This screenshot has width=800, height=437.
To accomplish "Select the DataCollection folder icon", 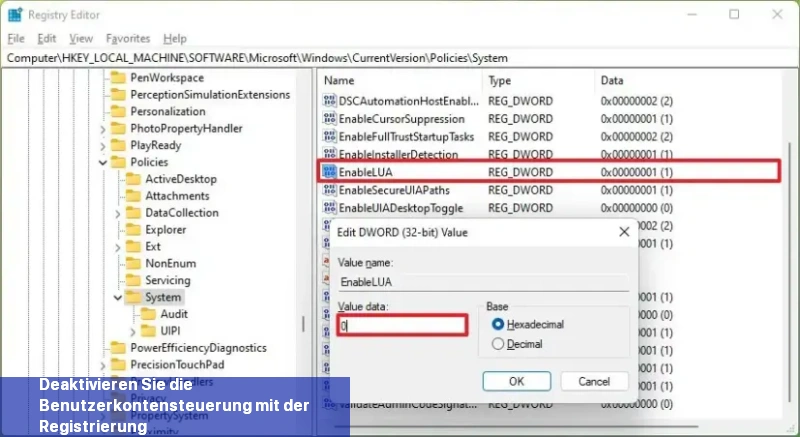I will 133,213.
